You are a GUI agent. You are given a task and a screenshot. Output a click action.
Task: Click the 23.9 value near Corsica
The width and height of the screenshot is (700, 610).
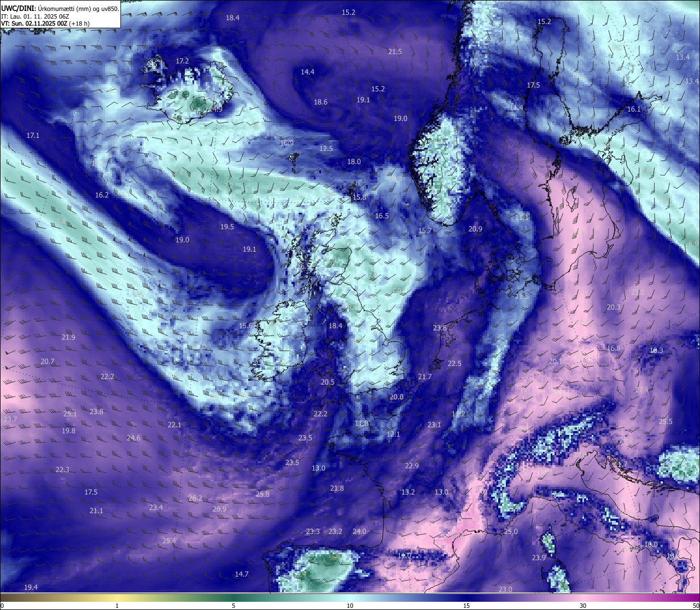tap(539, 557)
